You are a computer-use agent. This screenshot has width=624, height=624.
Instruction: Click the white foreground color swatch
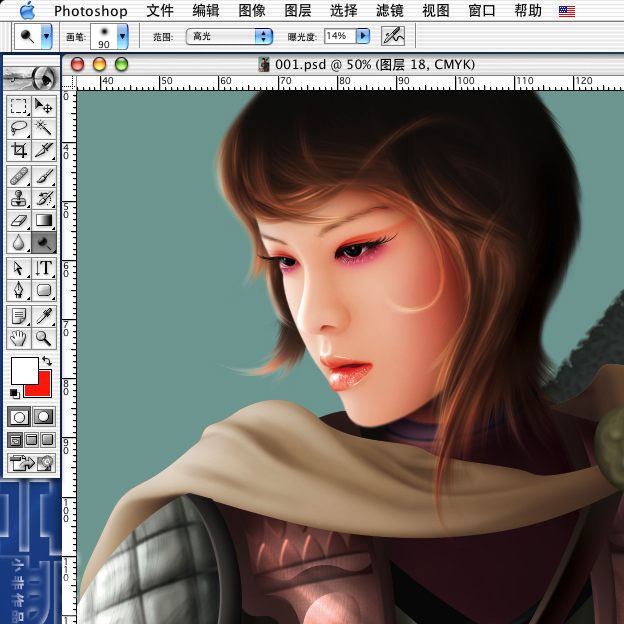coord(25,370)
